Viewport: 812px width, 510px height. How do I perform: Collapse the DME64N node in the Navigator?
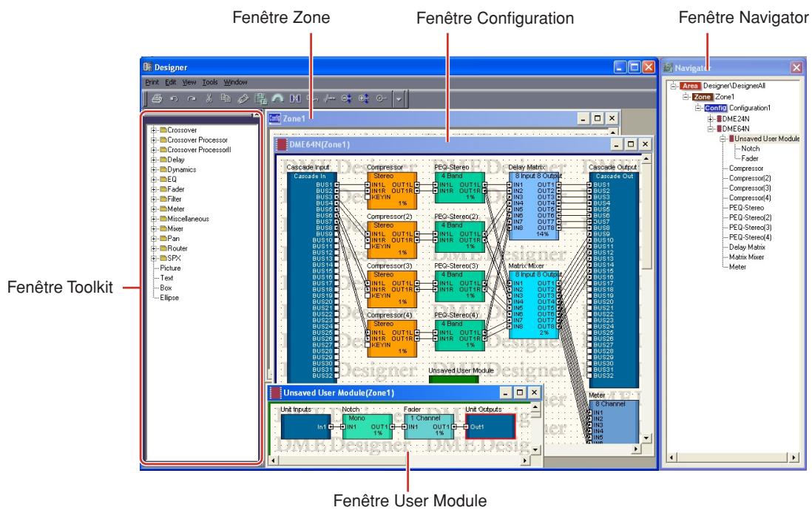711,129
